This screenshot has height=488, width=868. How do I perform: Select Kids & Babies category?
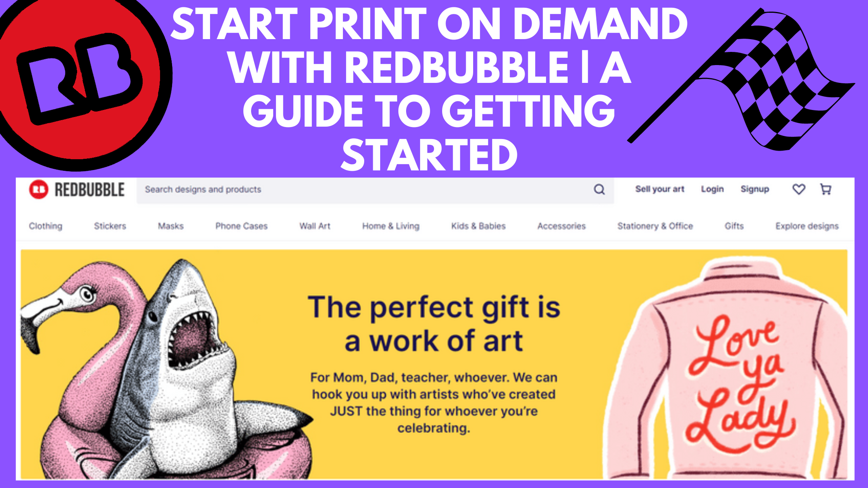pos(479,226)
